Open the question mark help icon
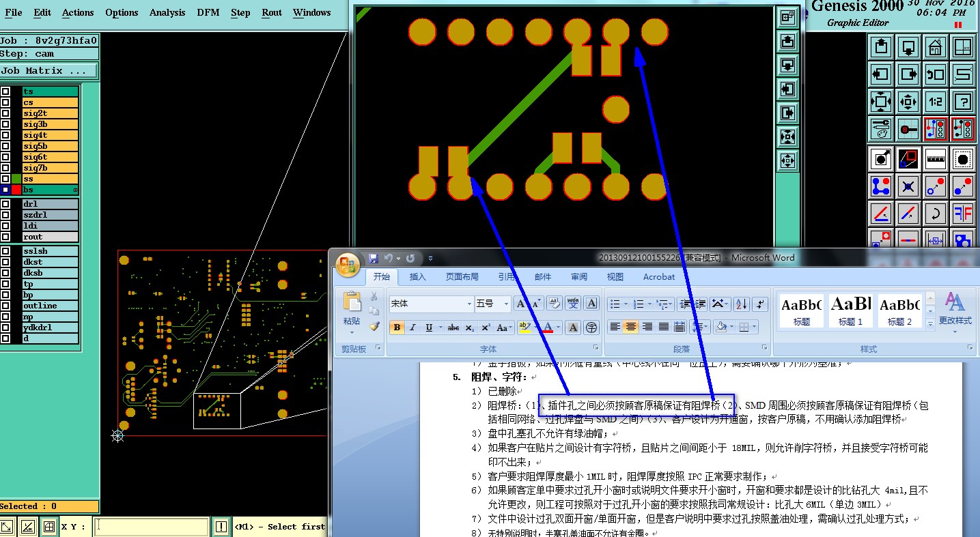The image size is (980, 537). click(963, 101)
